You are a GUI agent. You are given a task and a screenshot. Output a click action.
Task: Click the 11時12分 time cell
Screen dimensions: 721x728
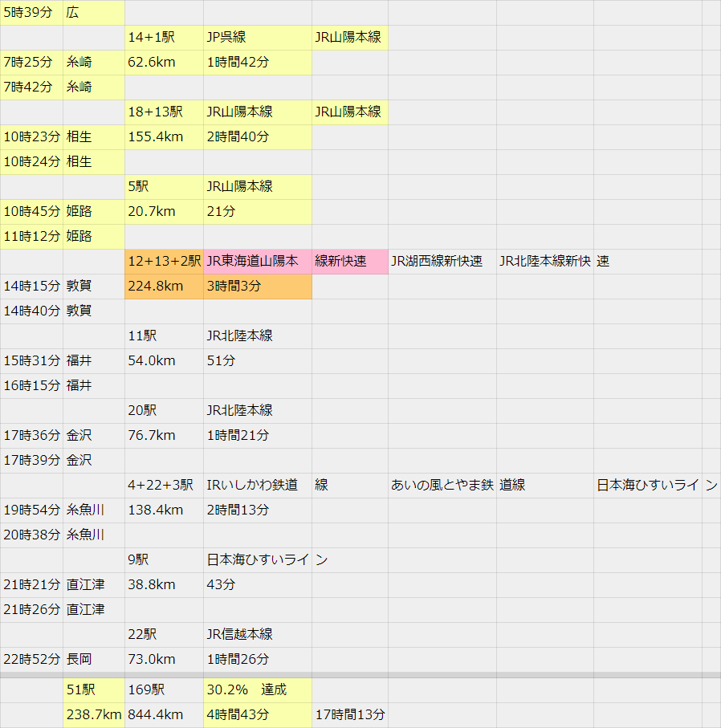click(31, 237)
